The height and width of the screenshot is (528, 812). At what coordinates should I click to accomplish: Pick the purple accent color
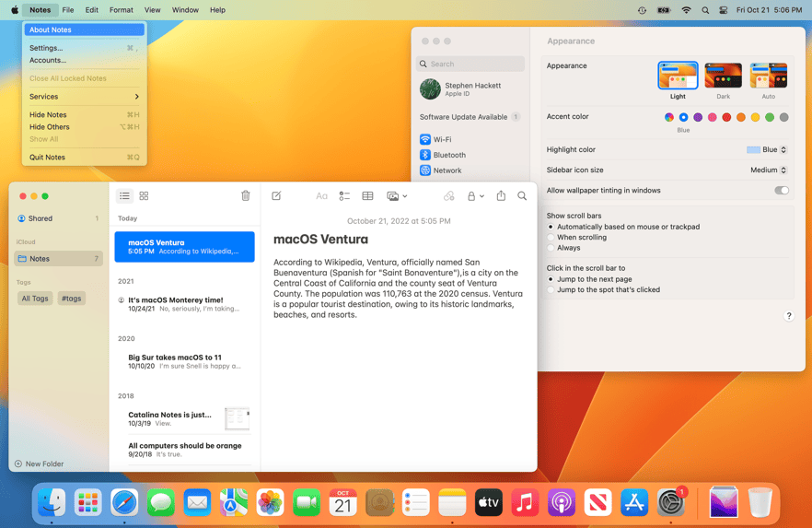[698, 117]
